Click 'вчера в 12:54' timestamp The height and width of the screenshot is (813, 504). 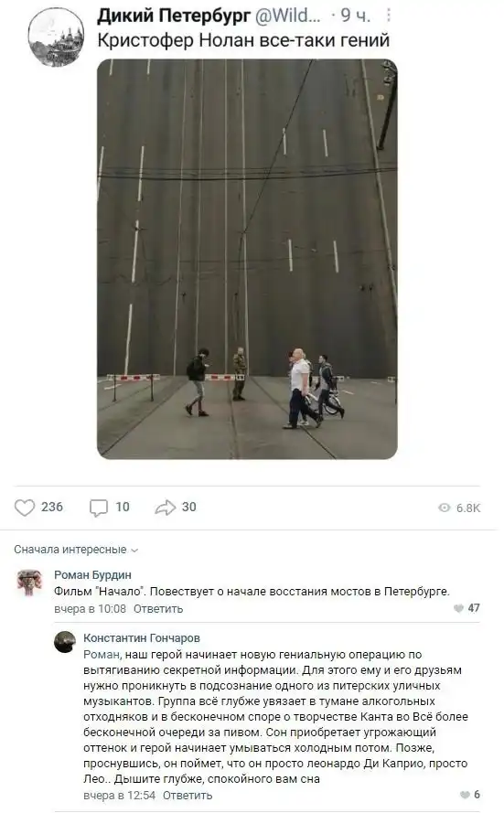tap(119, 796)
